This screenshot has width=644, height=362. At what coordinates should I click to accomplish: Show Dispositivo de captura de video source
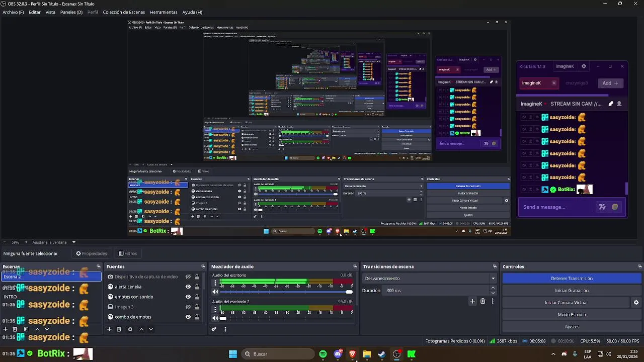pos(188,277)
